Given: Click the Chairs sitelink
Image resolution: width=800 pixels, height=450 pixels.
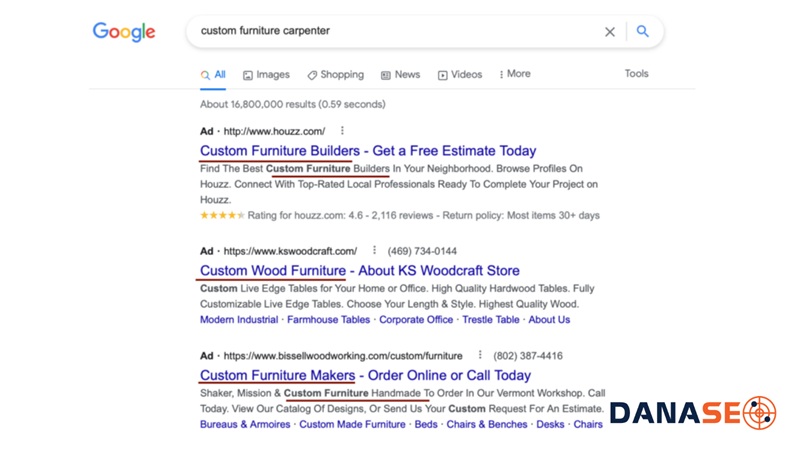Looking at the screenshot, I should click(588, 424).
